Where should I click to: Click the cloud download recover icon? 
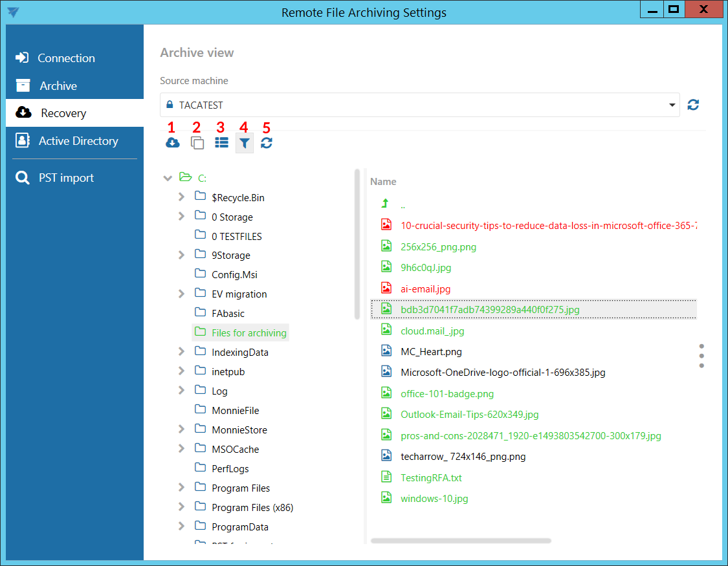coord(172,143)
